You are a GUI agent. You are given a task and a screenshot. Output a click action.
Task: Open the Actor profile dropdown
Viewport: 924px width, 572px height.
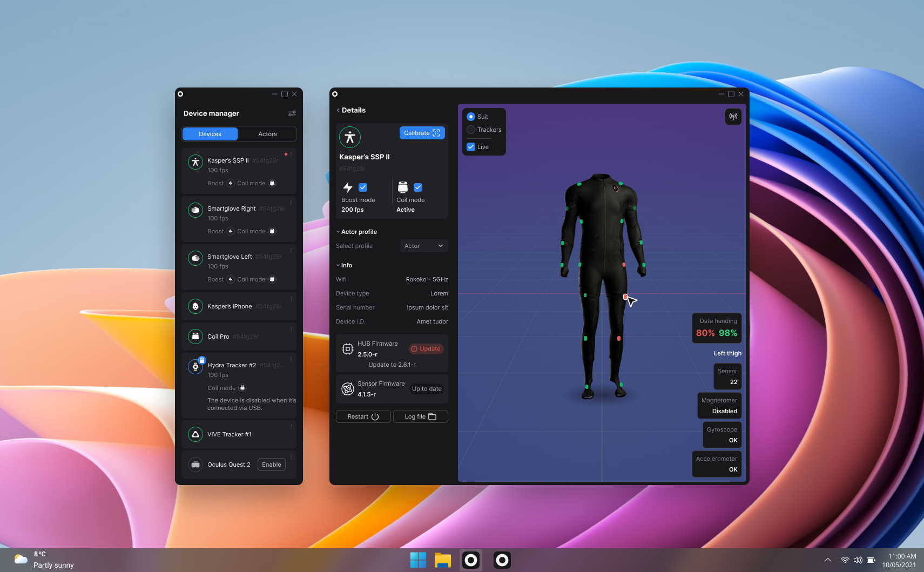point(424,246)
